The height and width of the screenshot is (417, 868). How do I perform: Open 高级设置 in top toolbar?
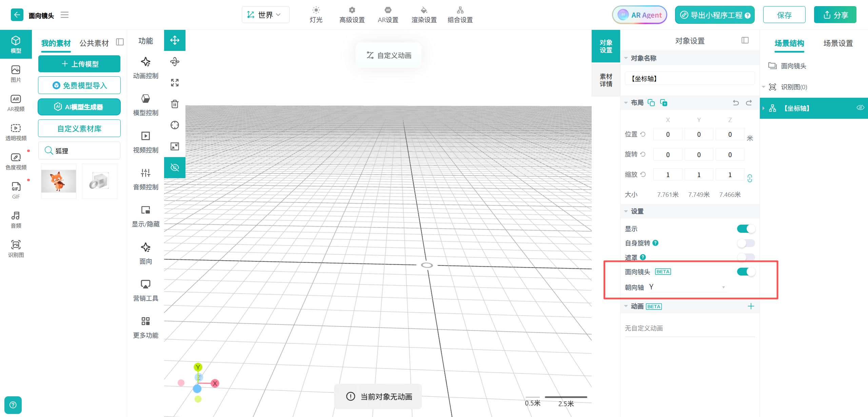[x=352, y=15]
